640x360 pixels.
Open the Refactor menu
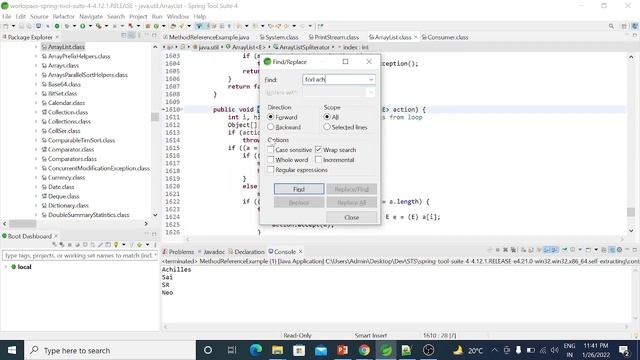(x=64, y=16)
